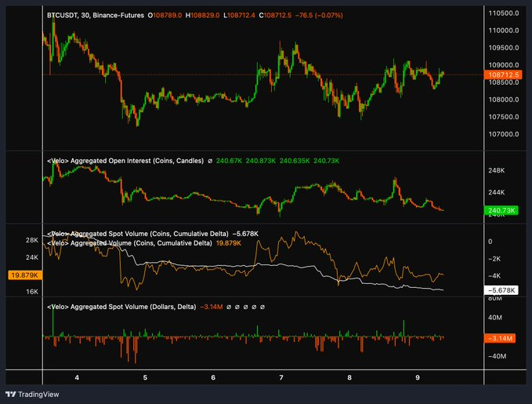The width and height of the screenshot is (532, 404).
Task: Click date 9 on the time axis
Action: coord(418,377)
